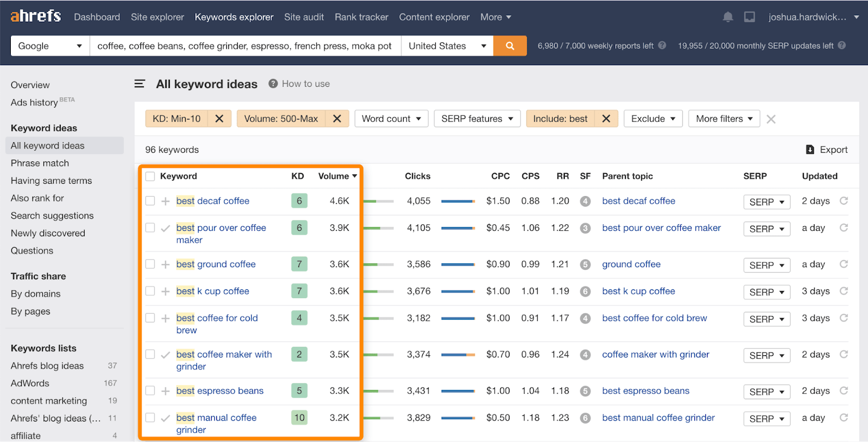The image size is (868, 442).
Task: Open the notifications bell
Action: tap(728, 17)
